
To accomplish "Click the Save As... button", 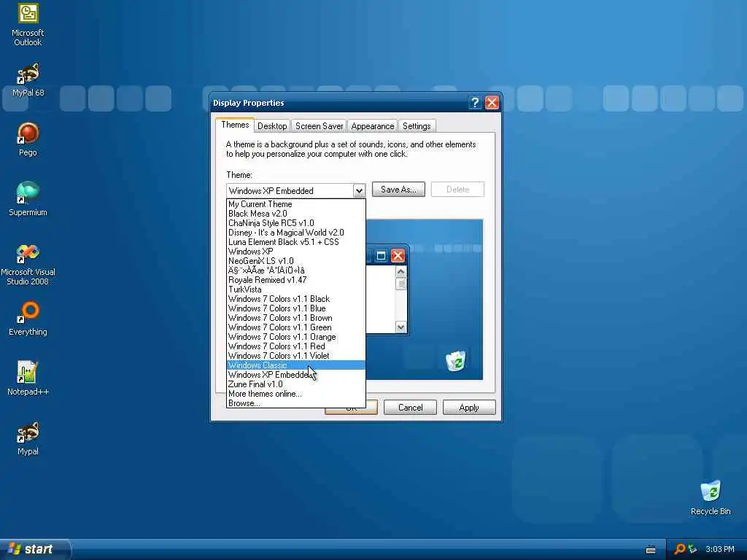I will tap(398, 190).
